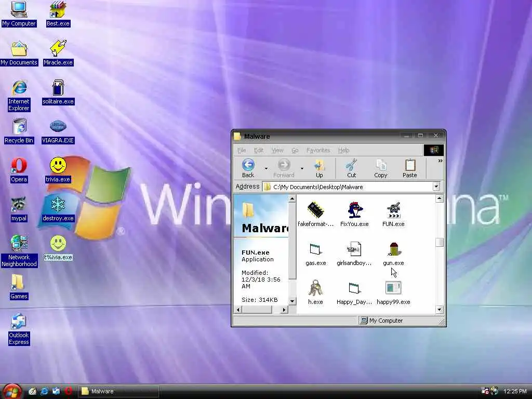Image resolution: width=532 pixels, height=399 pixels.
Task: Click the file list scrollbar thumb
Action: pyautogui.click(x=440, y=242)
